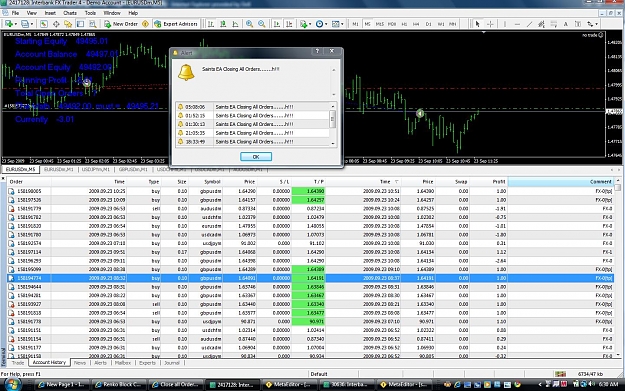Switch timeframe to H4
This screenshot has height=391, width=625.
pos(416,24)
